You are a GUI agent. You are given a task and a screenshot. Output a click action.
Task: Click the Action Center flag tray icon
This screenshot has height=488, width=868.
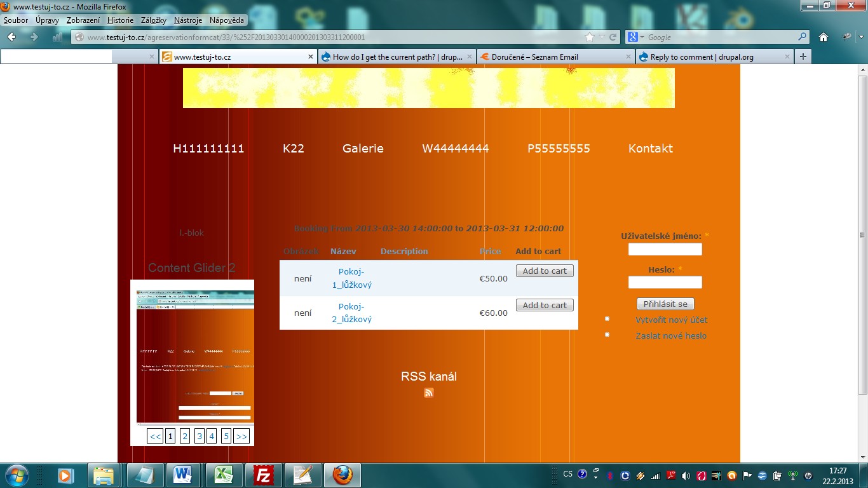(x=747, y=475)
